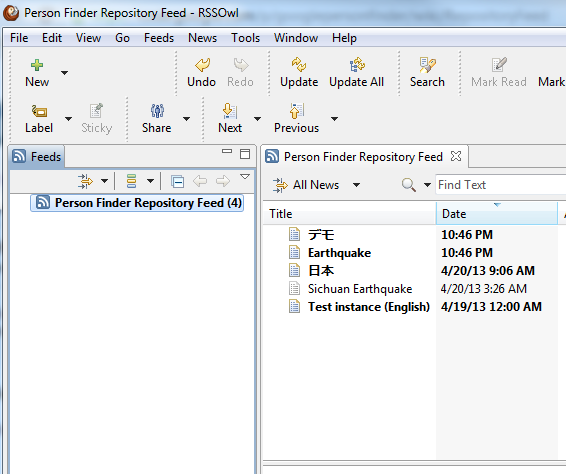Update the selected feed
566x474 pixels.
pyautogui.click(x=299, y=73)
